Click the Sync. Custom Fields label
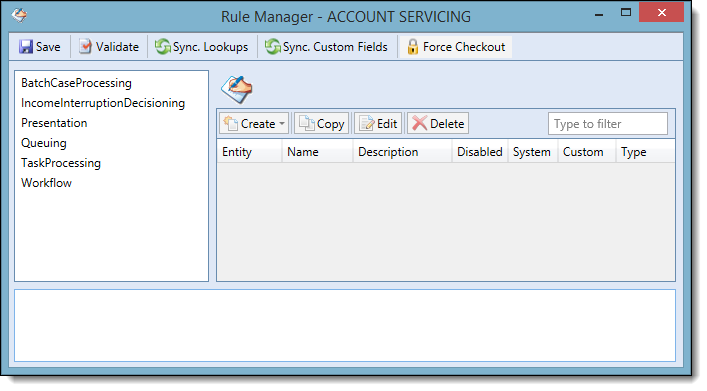Viewport: 707px width, 391px height. point(335,47)
